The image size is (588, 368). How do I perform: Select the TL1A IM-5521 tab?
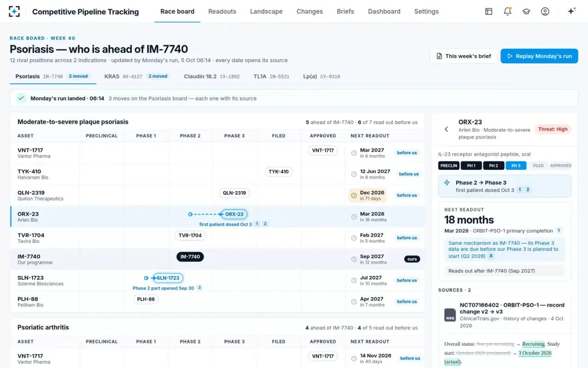(x=271, y=76)
